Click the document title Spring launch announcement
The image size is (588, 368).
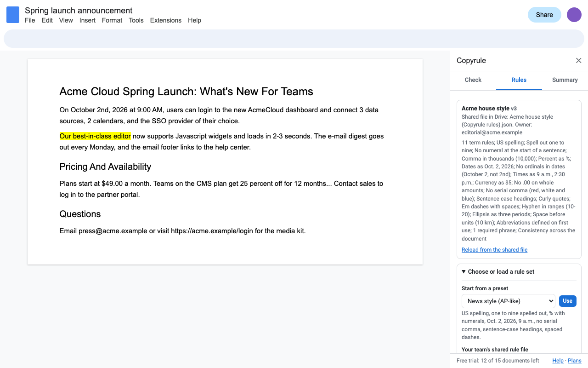79,11
